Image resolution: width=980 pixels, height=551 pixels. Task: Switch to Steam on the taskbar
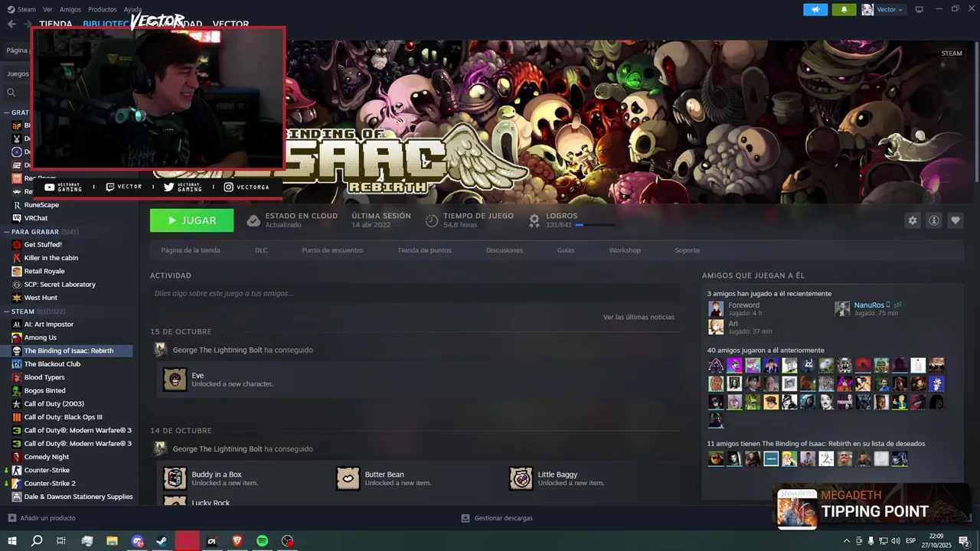[162, 541]
